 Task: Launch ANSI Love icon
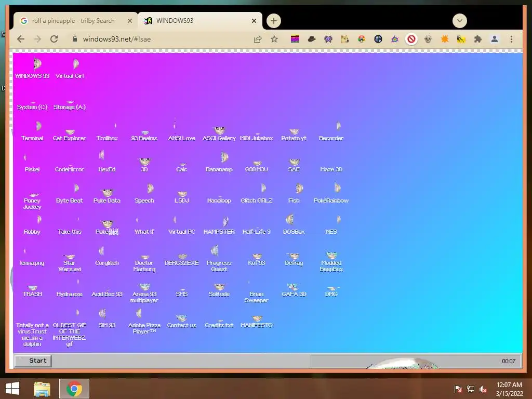tap(182, 130)
